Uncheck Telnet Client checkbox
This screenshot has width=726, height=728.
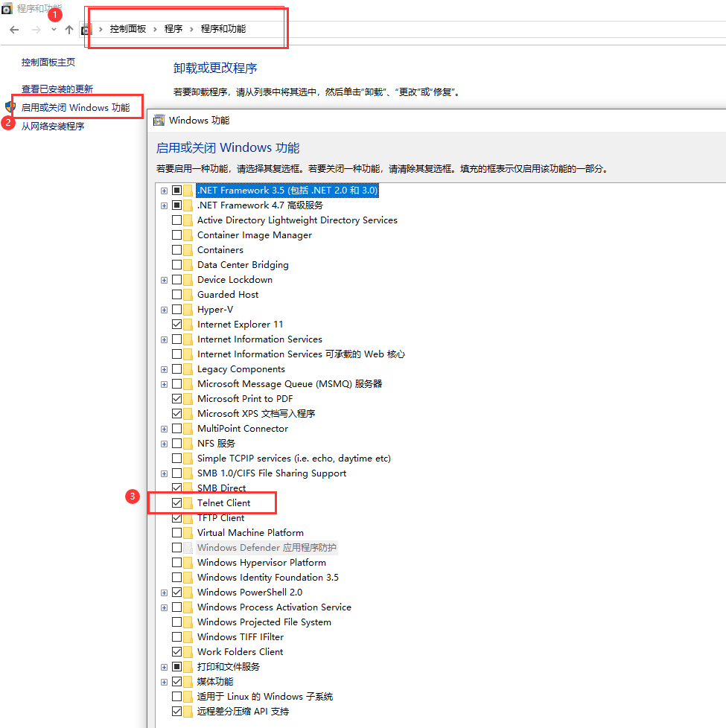[x=176, y=502]
